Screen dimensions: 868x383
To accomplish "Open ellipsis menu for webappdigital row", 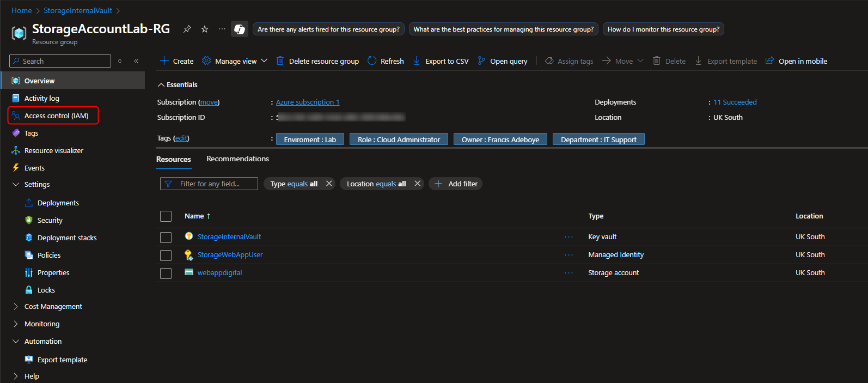I will pyautogui.click(x=569, y=273).
